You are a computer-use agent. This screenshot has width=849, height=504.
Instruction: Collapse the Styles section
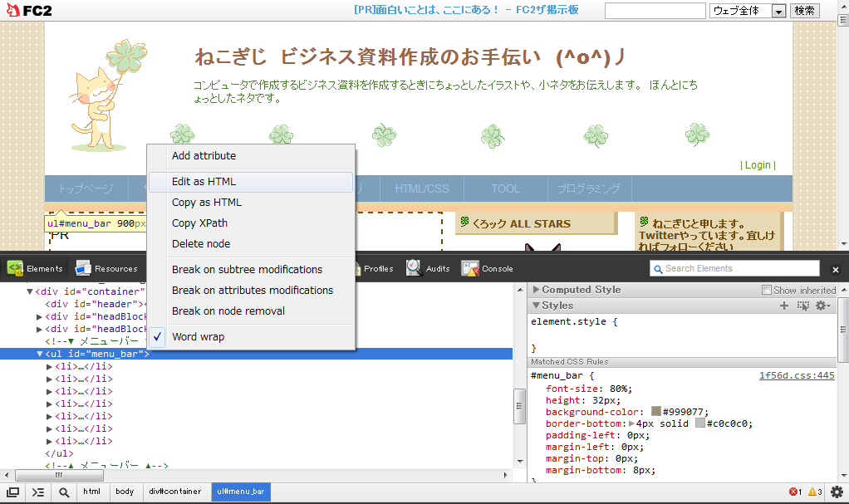click(x=536, y=306)
